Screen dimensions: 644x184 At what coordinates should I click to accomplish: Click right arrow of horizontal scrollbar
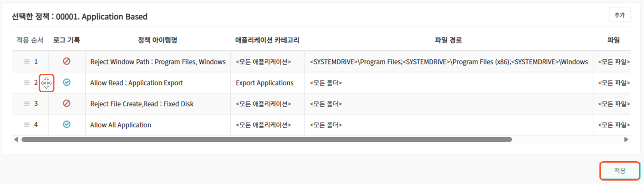pos(626,139)
